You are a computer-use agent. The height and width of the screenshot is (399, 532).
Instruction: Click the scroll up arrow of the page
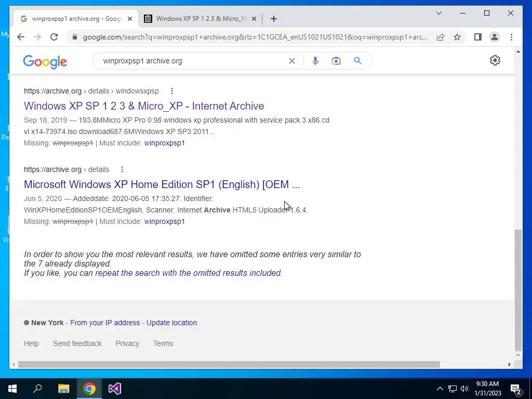pos(518,51)
